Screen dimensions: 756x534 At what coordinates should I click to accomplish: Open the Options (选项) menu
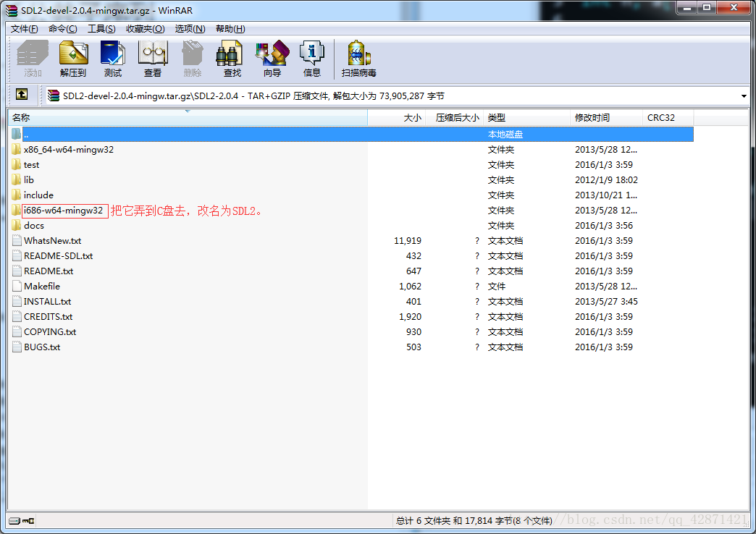point(190,29)
